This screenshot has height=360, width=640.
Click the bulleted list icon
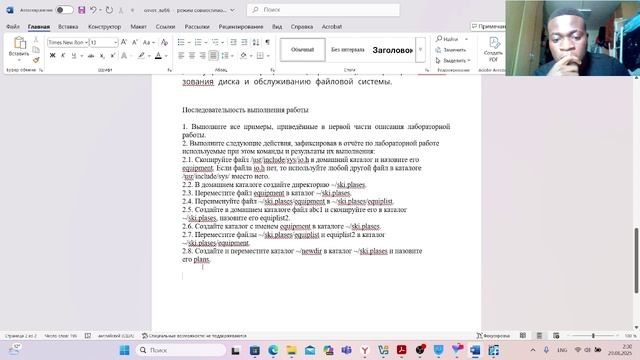coord(181,42)
